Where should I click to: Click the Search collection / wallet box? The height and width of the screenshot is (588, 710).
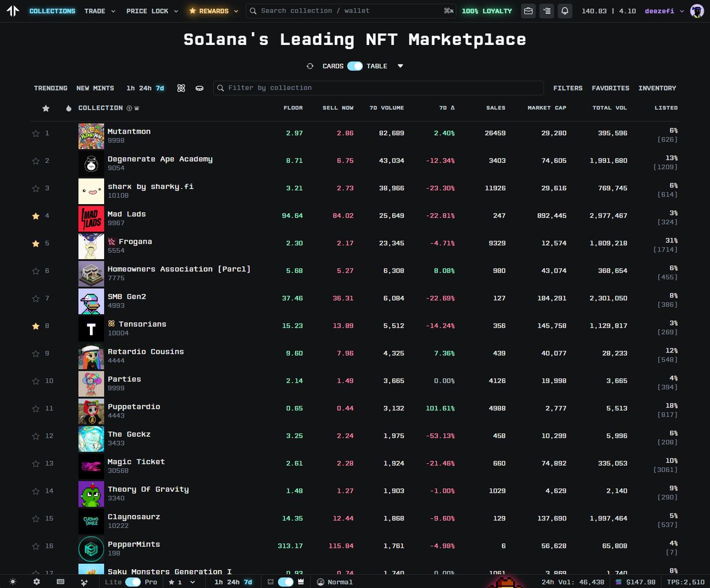tap(351, 11)
